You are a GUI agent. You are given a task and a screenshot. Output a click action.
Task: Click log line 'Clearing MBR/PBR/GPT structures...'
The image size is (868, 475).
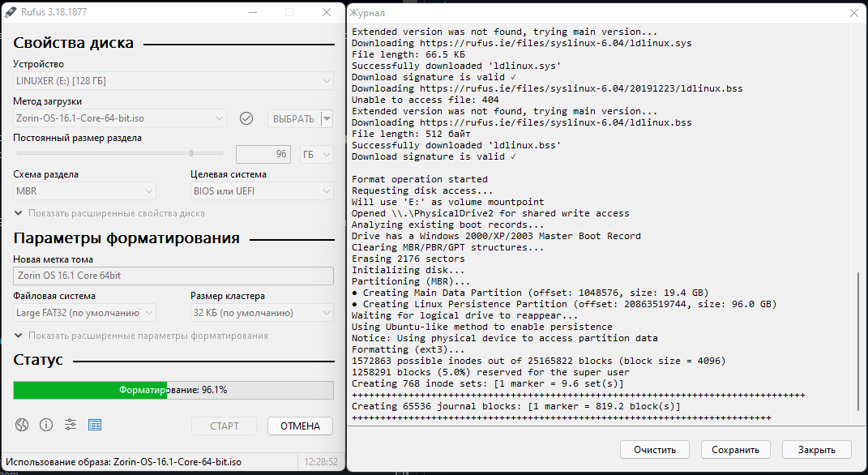point(448,247)
